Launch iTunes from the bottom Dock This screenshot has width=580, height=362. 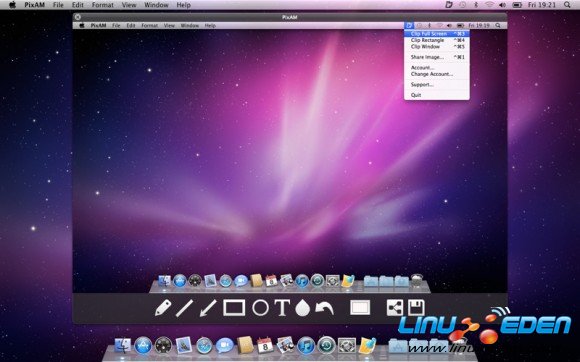[306, 346]
